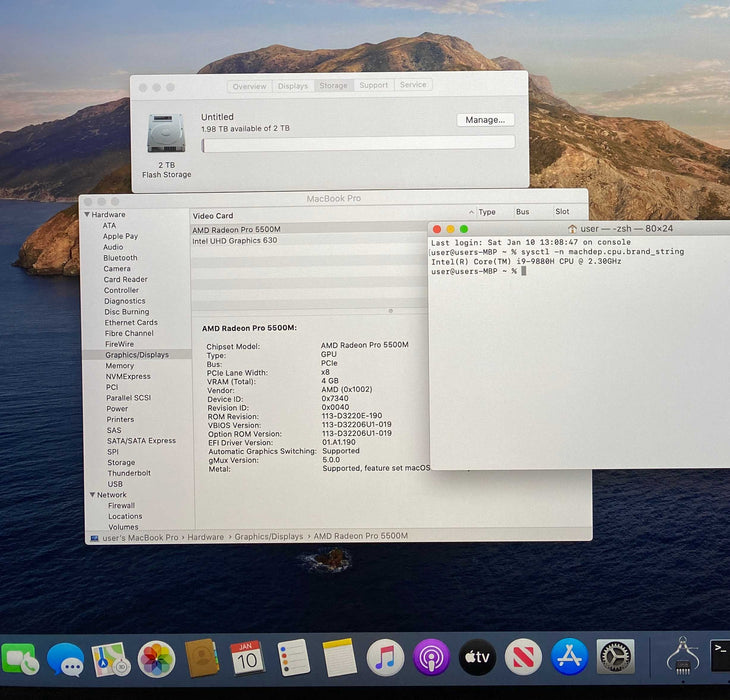
Task: Select Firewall under Network
Action: [121, 505]
